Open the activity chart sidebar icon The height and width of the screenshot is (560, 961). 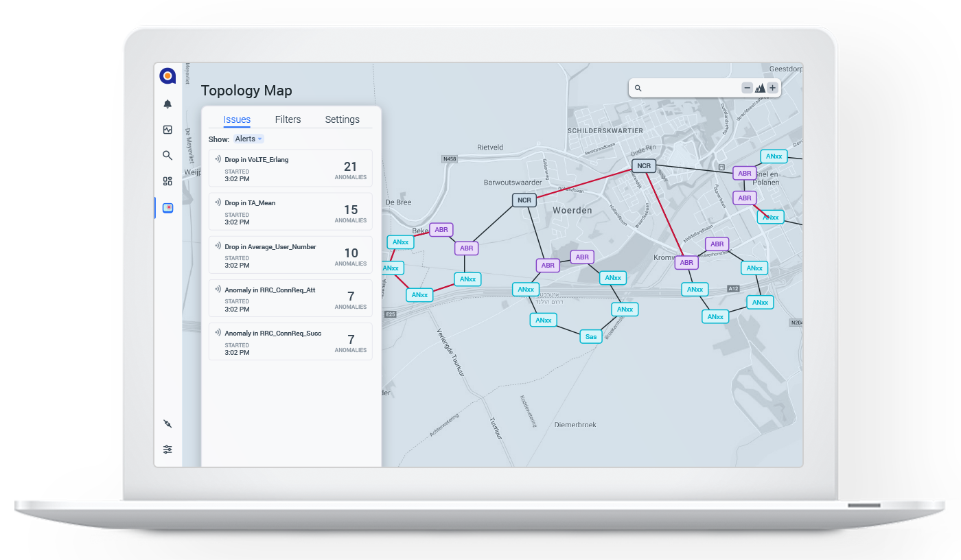167,130
